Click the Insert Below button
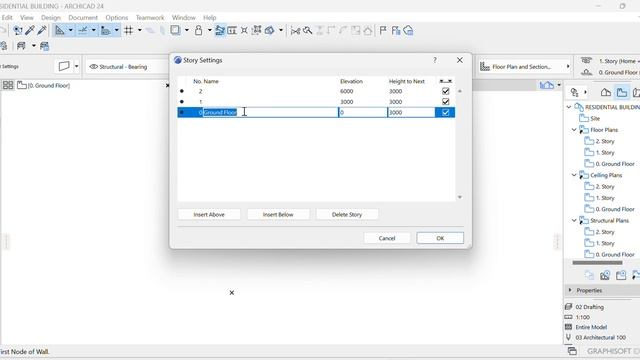Viewport: 640px width, 360px height. (x=278, y=214)
